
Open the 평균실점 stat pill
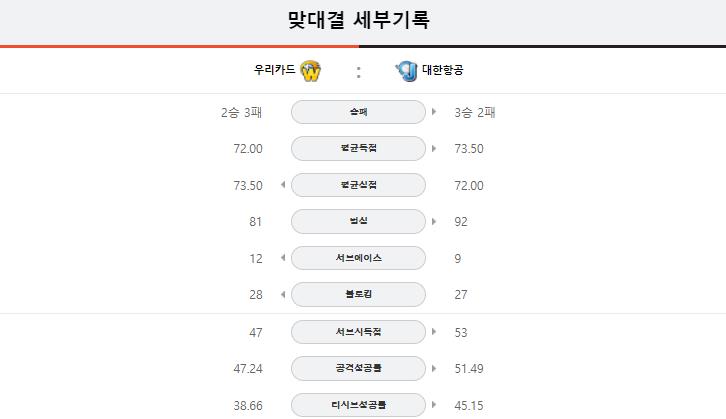pos(358,185)
